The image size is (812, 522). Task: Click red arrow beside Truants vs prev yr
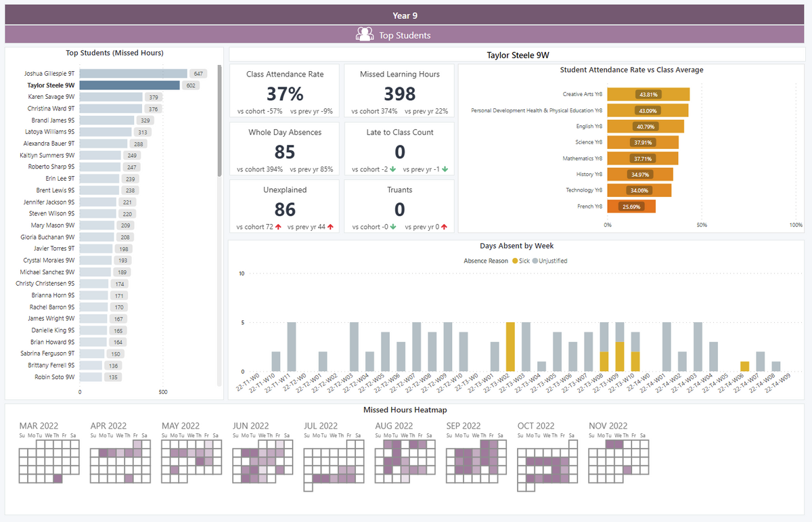pos(444,227)
